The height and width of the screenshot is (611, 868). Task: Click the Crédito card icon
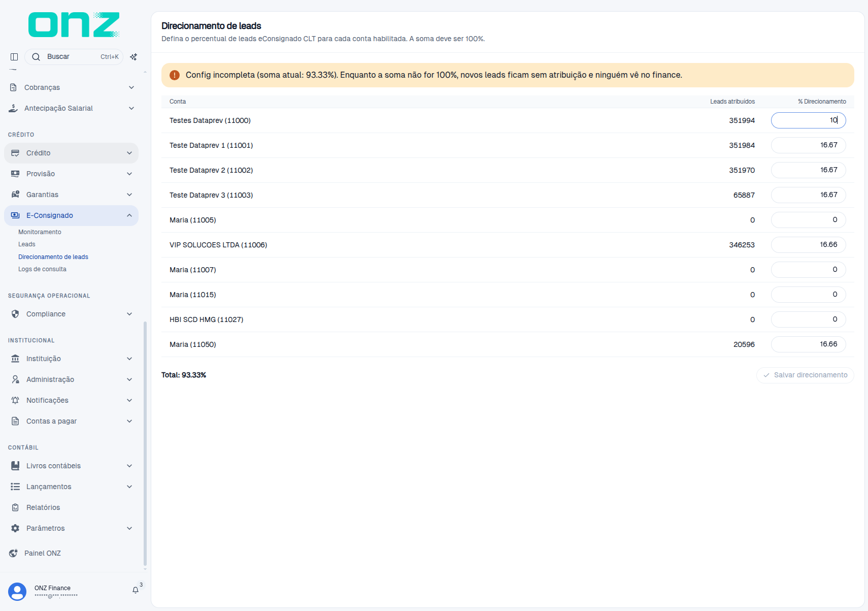[x=15, y=153]
